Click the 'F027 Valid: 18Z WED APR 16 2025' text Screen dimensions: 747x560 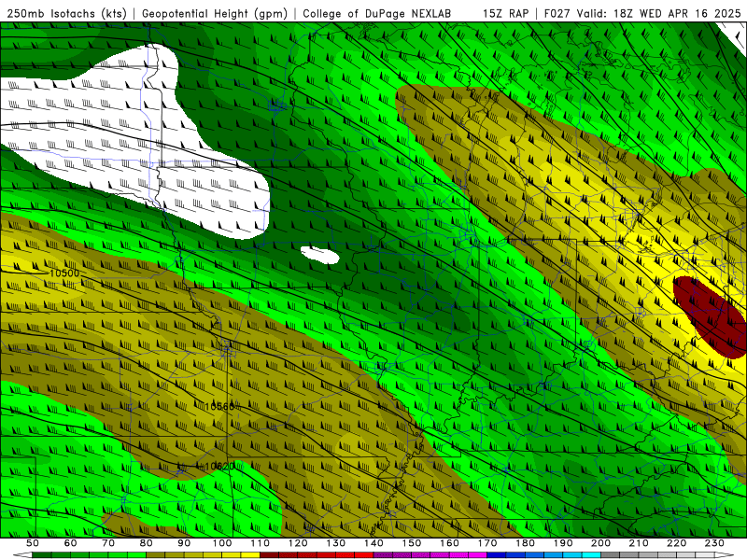click(642, 13)
